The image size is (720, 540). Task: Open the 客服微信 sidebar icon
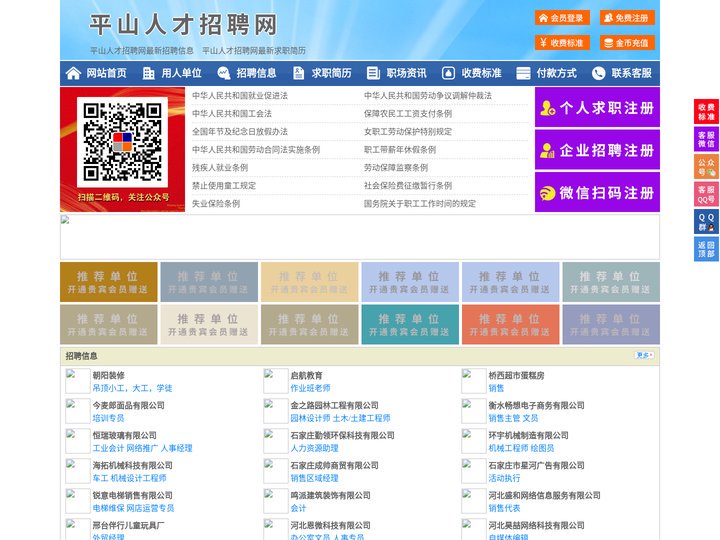point(706,139)
